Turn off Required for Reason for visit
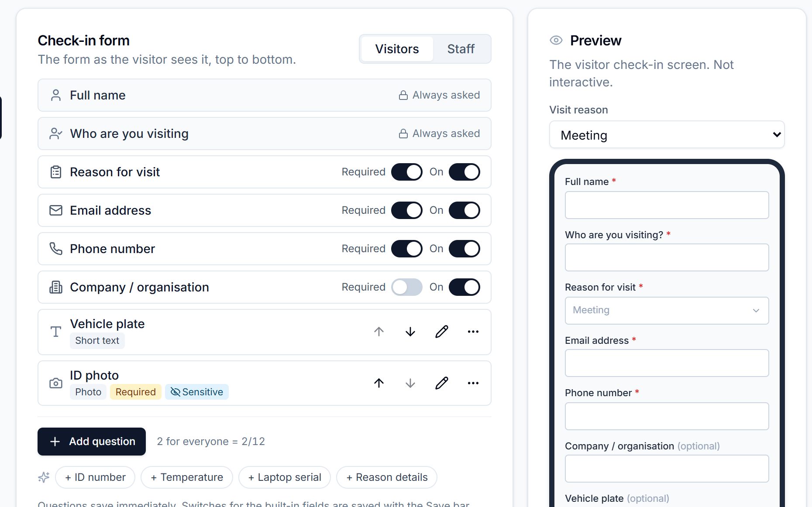This screenshot has height=507, width=812. 406,172
